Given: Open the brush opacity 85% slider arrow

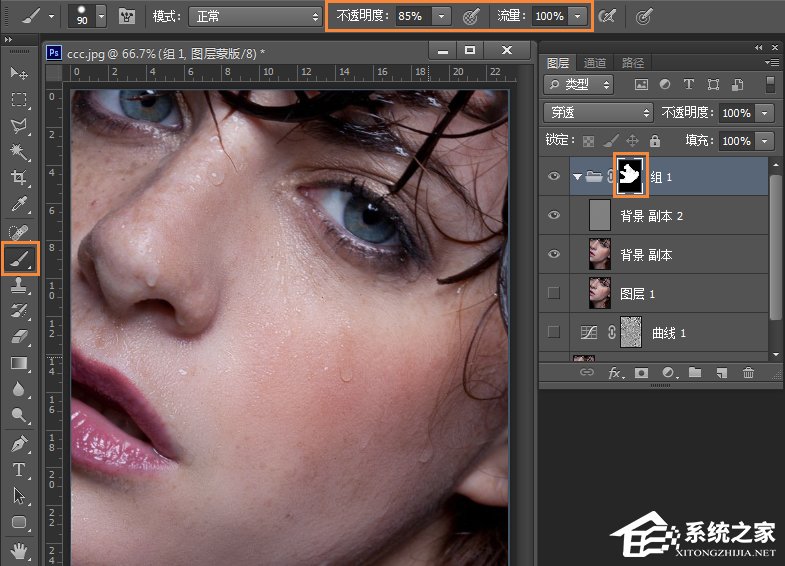Looking at the screenshot, I should tap(441, 16).
